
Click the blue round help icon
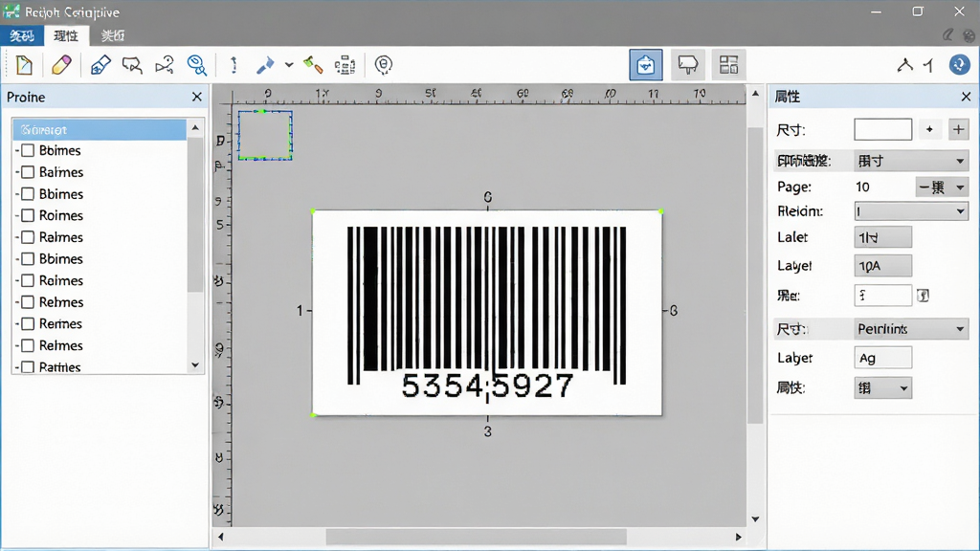959,64
